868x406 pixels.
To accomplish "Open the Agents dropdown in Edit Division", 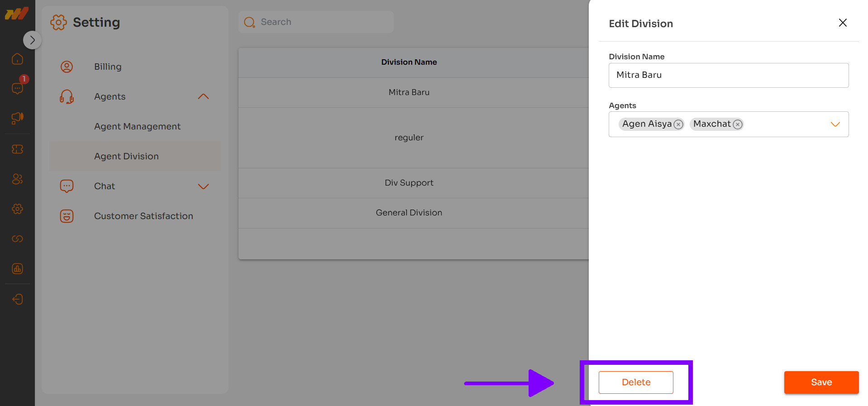I will 835,124.
